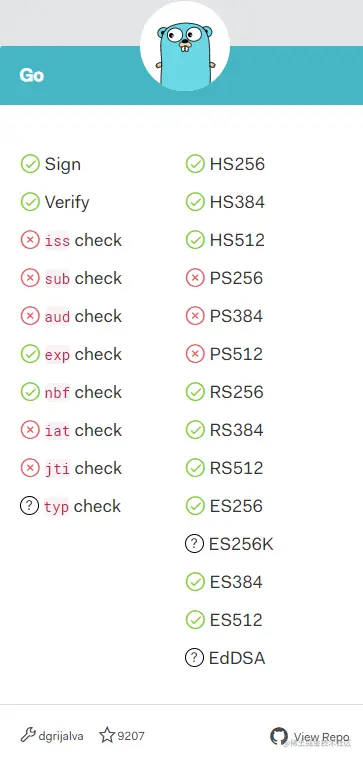This screenshot has width=363, height=759.
Task: Click the GitHub logo in the footer
Action: click(x=279, y=736)
